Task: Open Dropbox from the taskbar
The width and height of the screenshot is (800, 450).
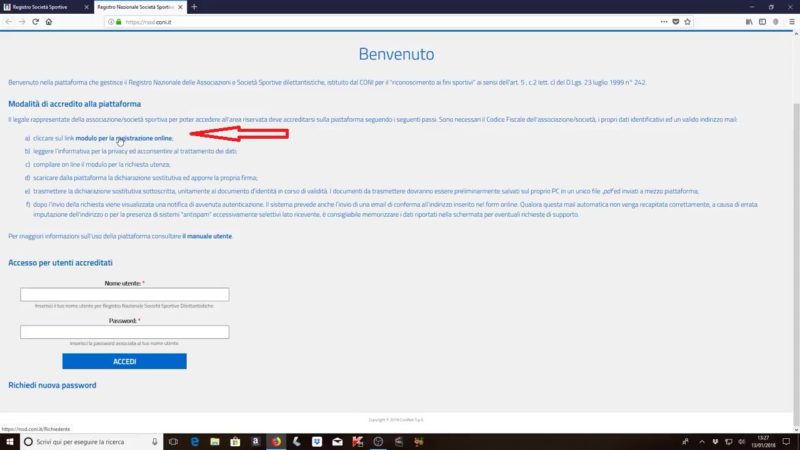Action: 317,442
